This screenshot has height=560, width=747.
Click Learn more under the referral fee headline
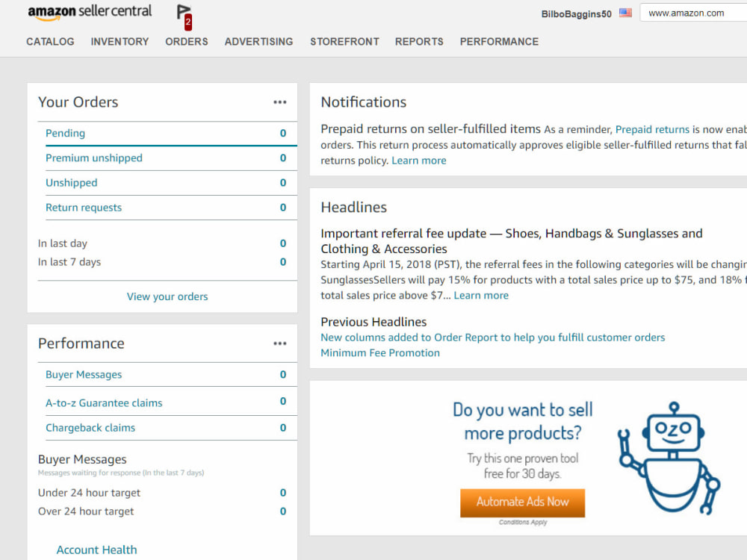click(480, 295)
